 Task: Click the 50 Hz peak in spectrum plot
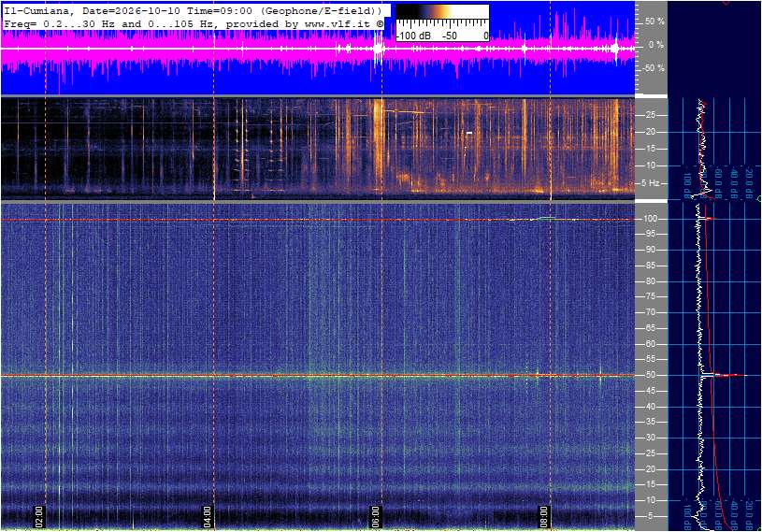724,375
